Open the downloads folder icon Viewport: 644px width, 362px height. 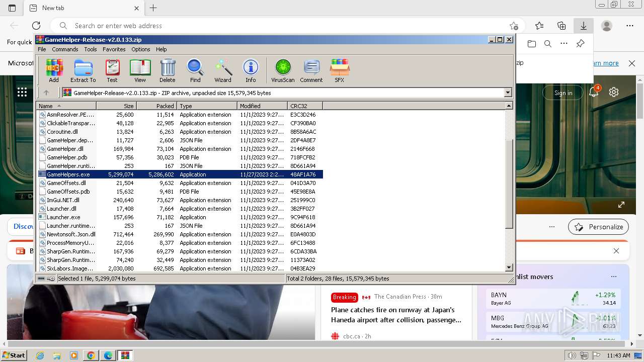point(532,44)
